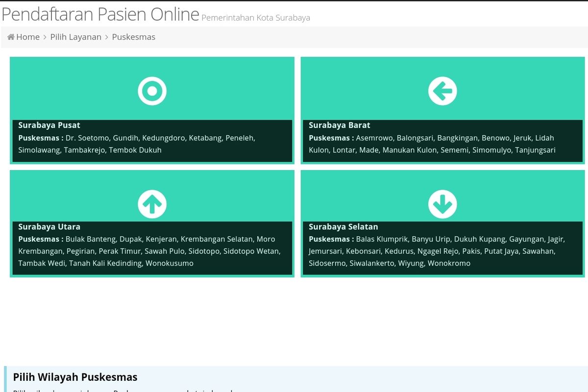Click the Pilih Wilayah Puskesmas section header
588x392 pixels.
click(x=75, y=377)
